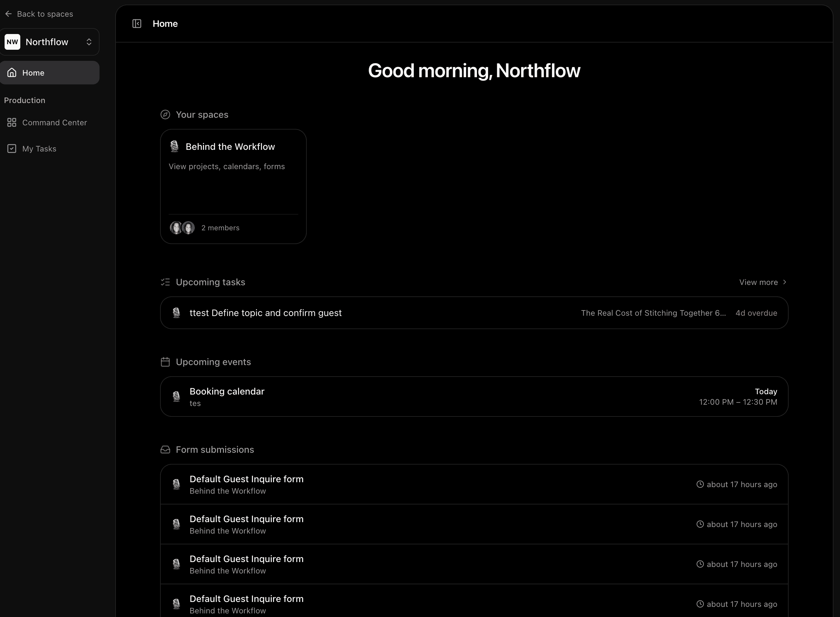Click the View more link for tasks
The image size is (840, 617).
click(758, 282)
